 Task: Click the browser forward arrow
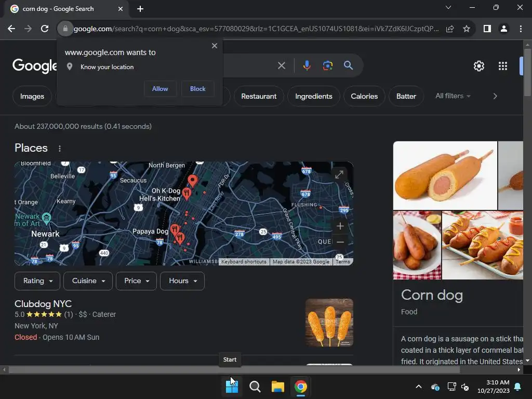click(x=28, y=29)
